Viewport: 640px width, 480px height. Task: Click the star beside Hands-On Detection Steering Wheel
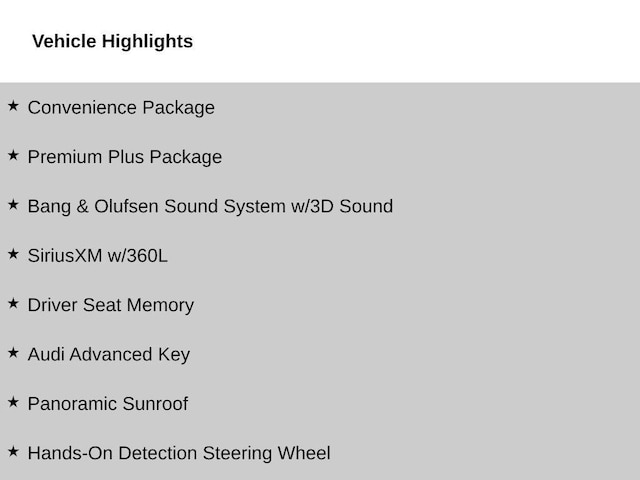point(13,451)
